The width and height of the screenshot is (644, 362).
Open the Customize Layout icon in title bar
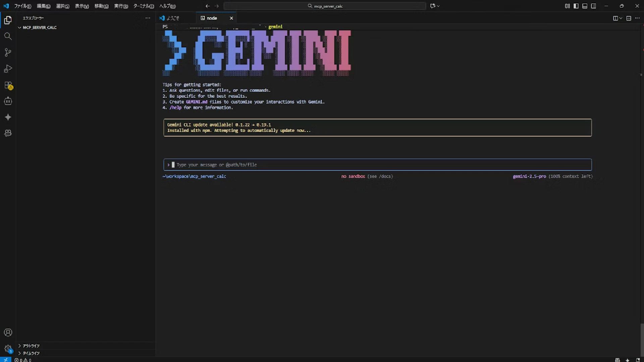[x=567, y=6]
